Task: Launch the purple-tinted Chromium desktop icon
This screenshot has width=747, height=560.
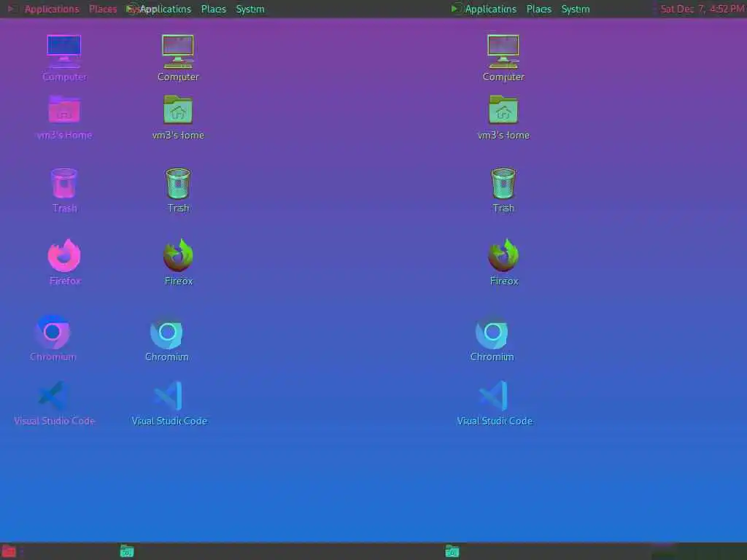Action: (x=53, y=332)
